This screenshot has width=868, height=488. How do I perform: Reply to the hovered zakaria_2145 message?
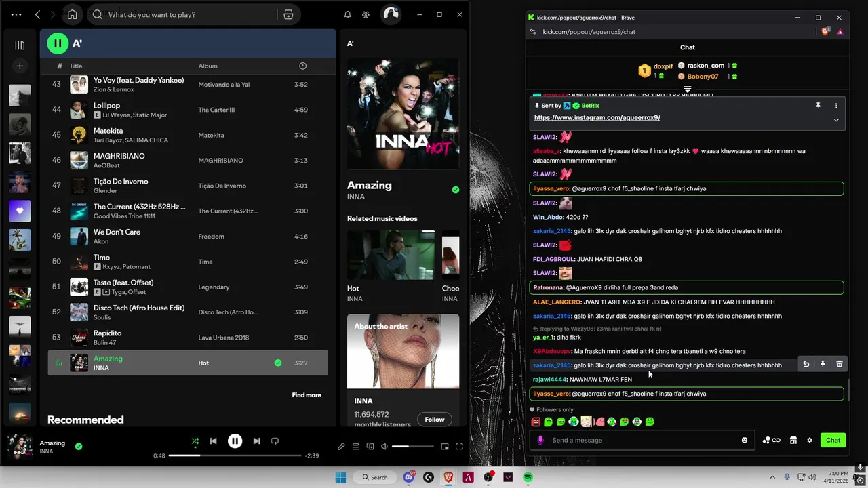(x=806, y=365)
